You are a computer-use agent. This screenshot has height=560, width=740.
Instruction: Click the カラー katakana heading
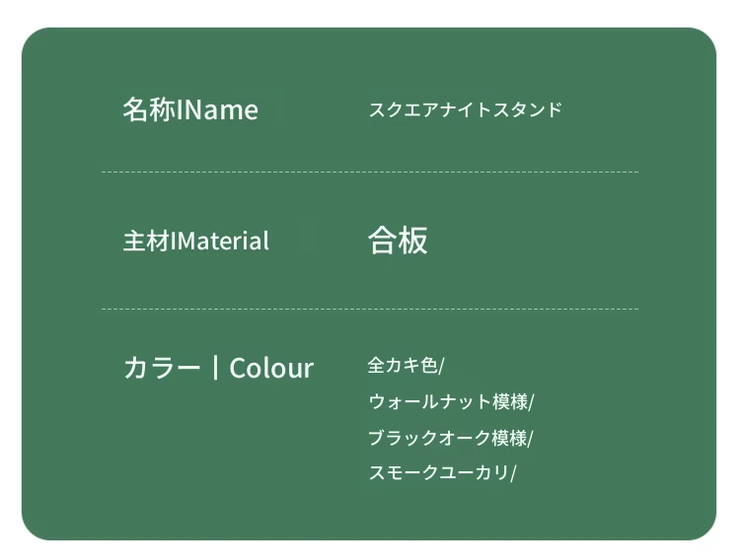162,368
